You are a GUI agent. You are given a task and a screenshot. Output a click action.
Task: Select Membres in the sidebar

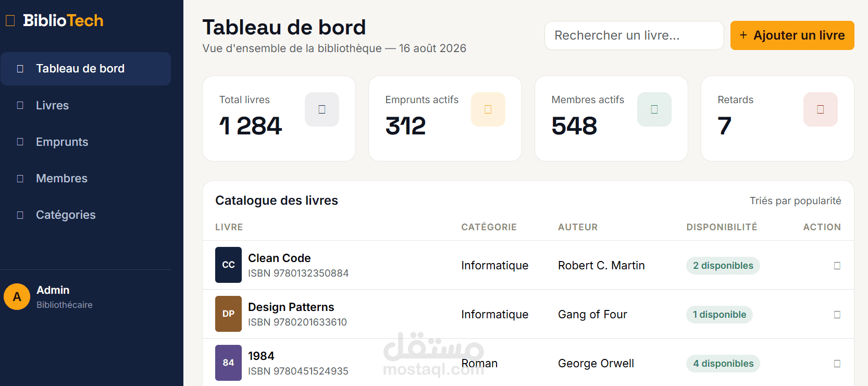[x=85, y=178]
